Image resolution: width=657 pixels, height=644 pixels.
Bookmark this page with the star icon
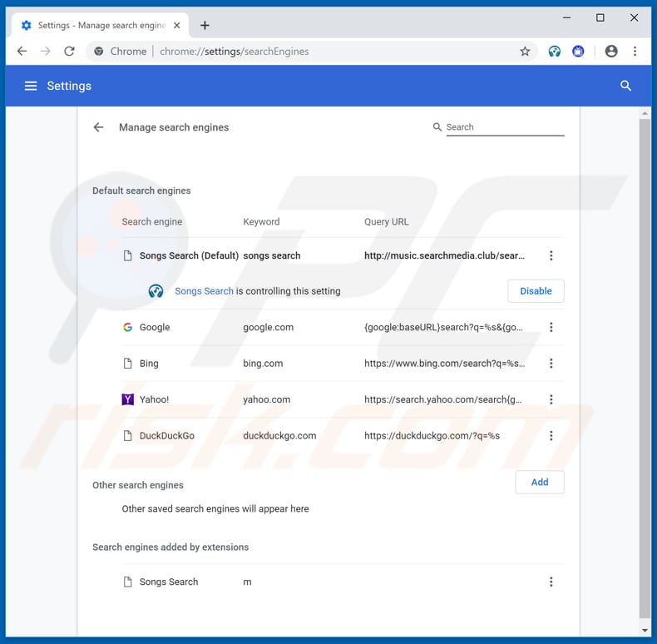click(525, 51)
